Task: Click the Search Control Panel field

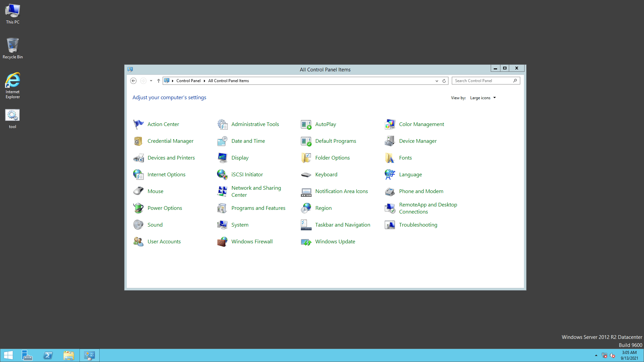Action: click(482, 81)
